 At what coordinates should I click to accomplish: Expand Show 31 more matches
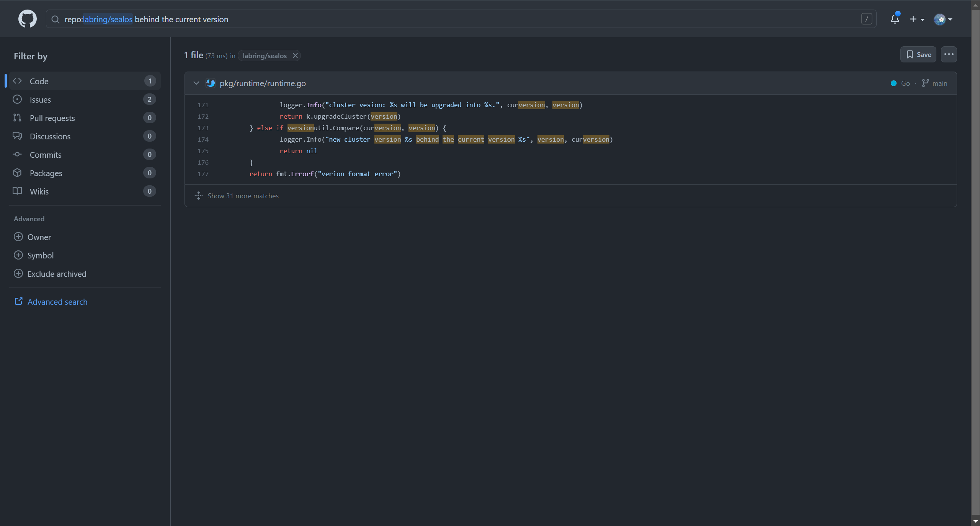[x=243, y=196]
